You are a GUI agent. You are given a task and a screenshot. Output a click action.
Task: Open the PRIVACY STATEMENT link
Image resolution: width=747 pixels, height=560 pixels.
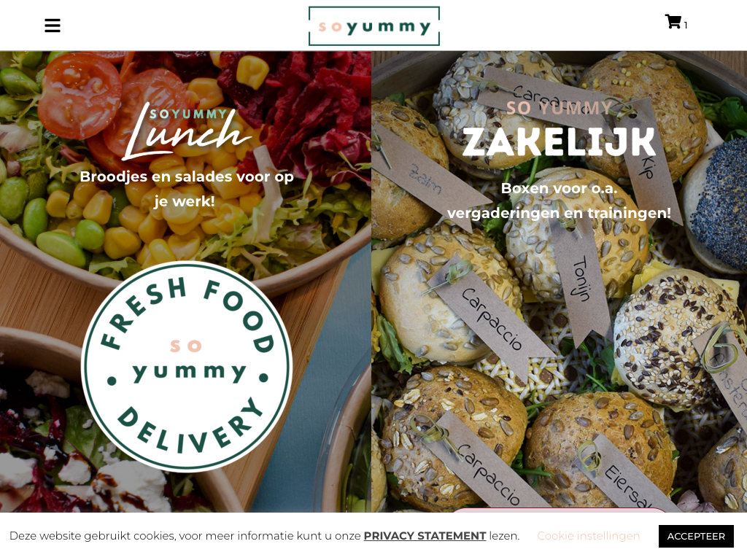(x=425, y=536)
